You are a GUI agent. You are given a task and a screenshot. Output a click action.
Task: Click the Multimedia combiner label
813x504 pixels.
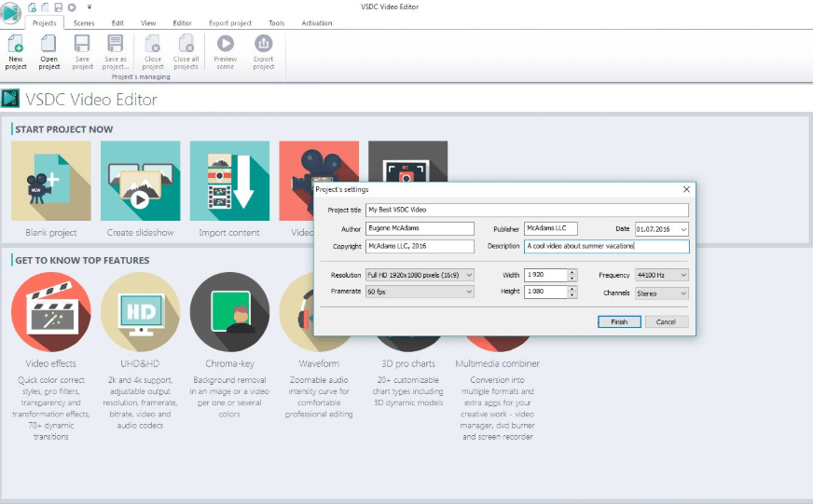pos(497,363)
